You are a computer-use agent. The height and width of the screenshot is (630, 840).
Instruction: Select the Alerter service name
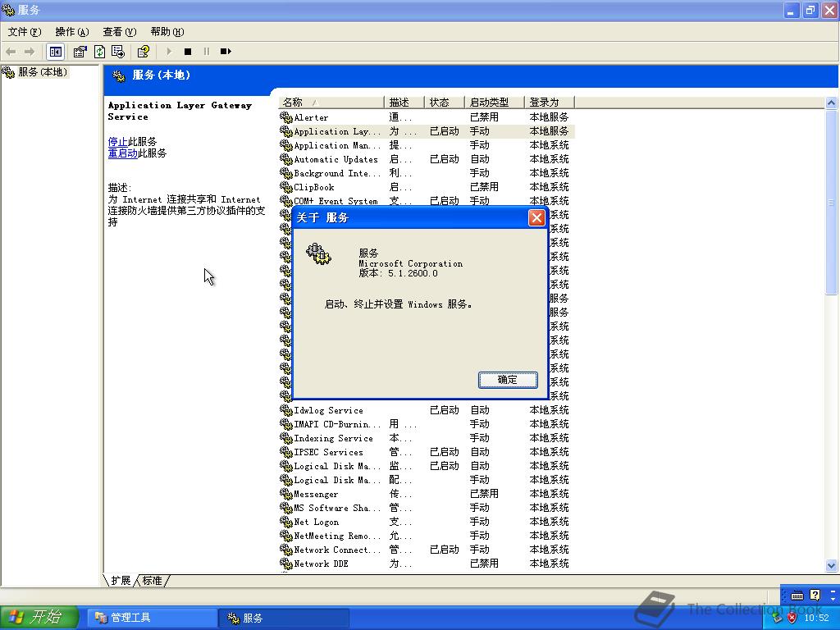tap(311, 117)
